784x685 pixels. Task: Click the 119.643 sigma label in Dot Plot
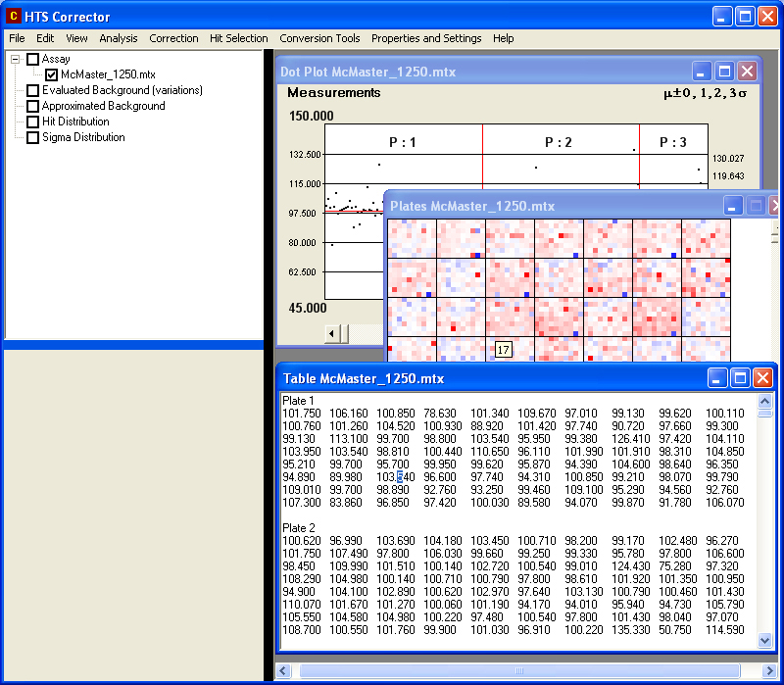coord(728,176)
